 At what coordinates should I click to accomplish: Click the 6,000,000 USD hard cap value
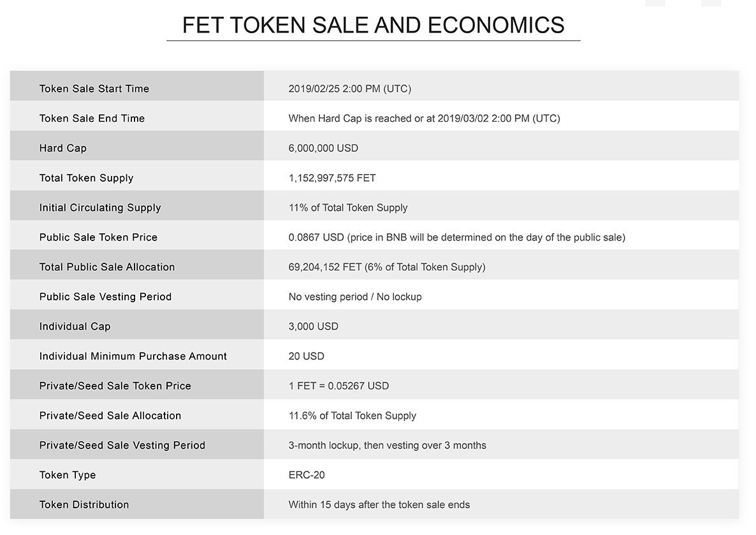pos(323,148)
